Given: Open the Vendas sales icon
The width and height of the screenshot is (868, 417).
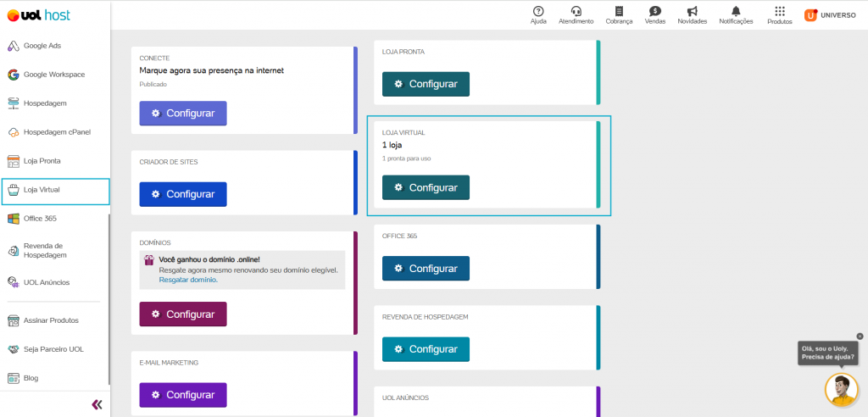Looking at the screenshot, I should (655, 11).
